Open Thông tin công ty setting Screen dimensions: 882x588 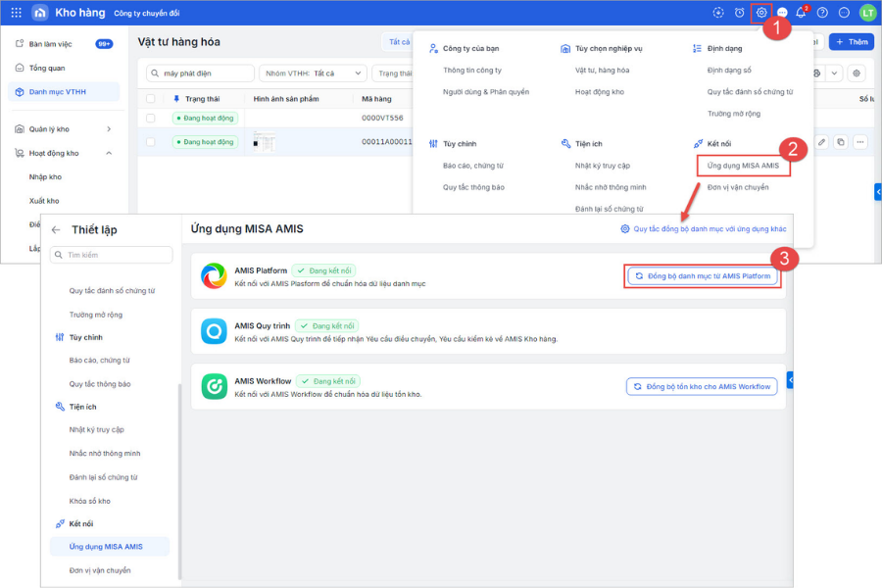coord(472,71)
